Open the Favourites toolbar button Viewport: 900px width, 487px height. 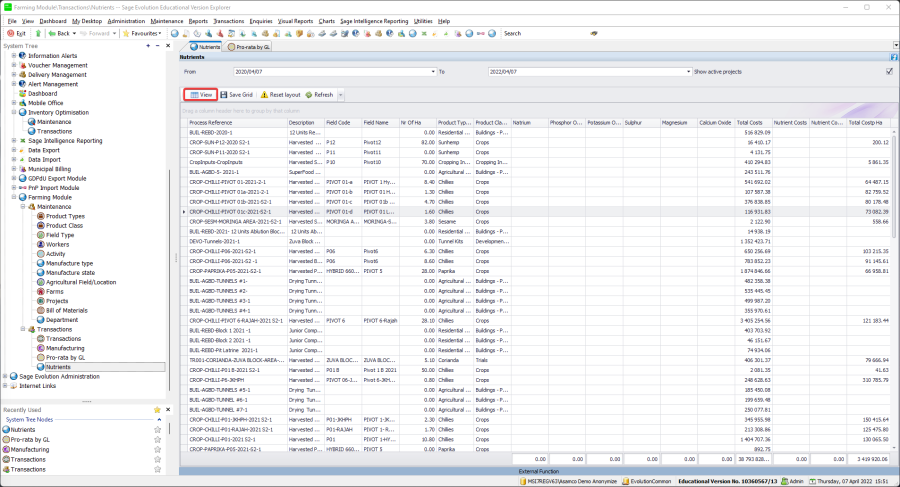[145, 33]
